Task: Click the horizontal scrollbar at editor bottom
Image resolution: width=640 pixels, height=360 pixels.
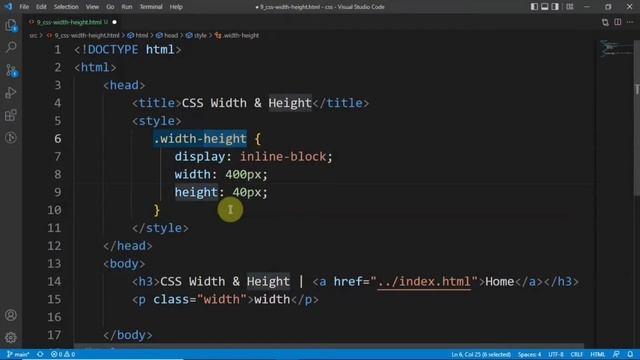Action: pos(329,346)
